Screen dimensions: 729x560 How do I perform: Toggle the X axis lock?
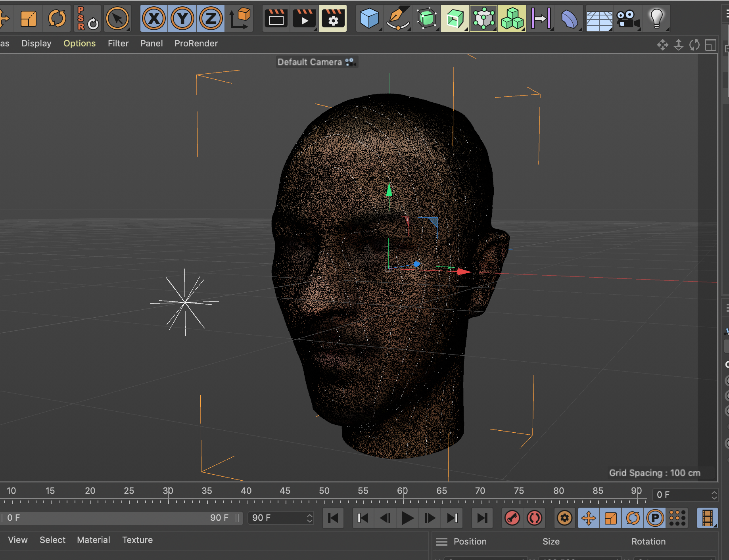pyautogui.click(x=154, y=18)
